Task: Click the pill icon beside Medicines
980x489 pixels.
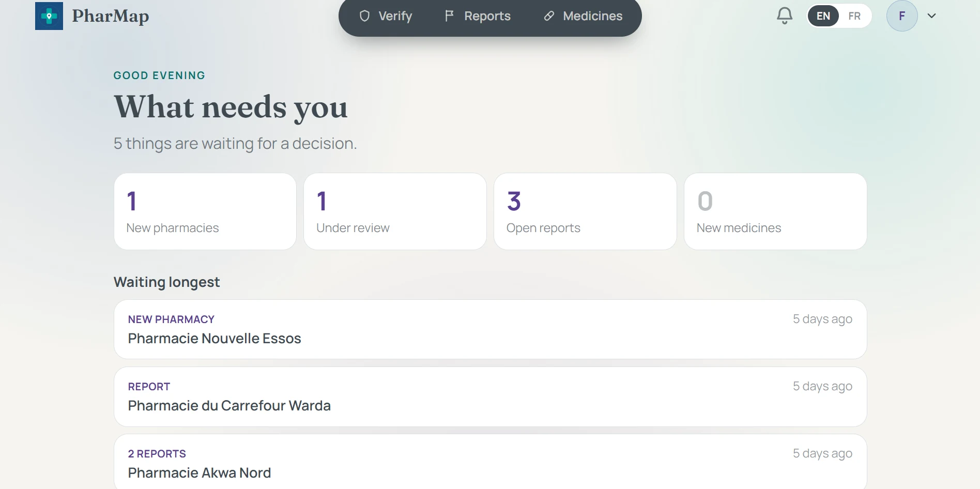Action: [x=549, y=16]
